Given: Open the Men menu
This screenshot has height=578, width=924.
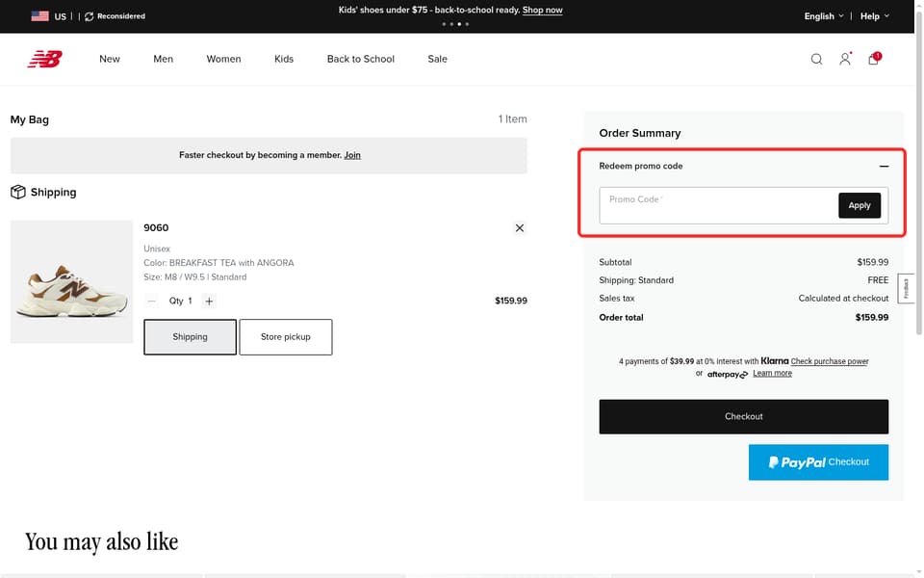Looking at the screenshot, I should click(x=164, y=59).
